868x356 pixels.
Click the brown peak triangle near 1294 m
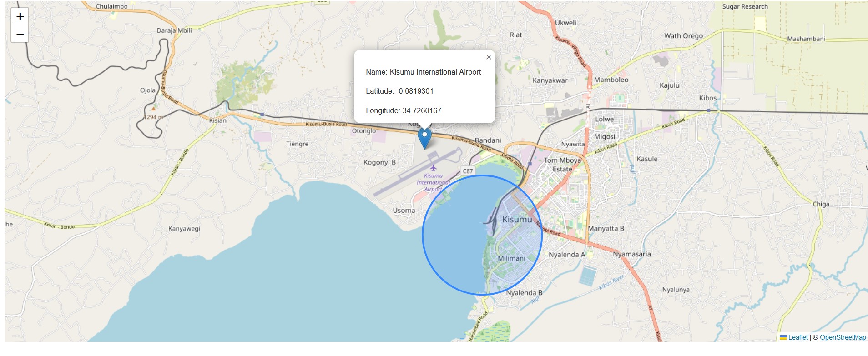tap(153, 109)
